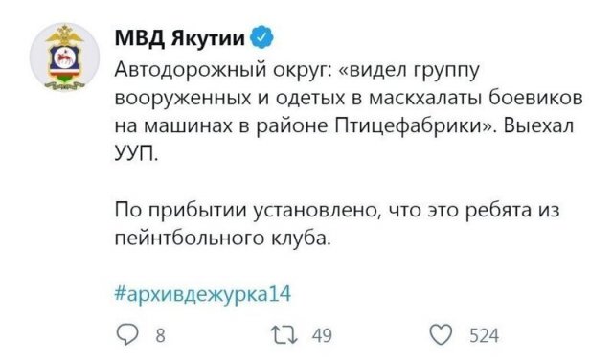This screenshot has width=613, height=364.
Task: Click the phrase пейнтбольного клуба
Action: click(223, 239)
